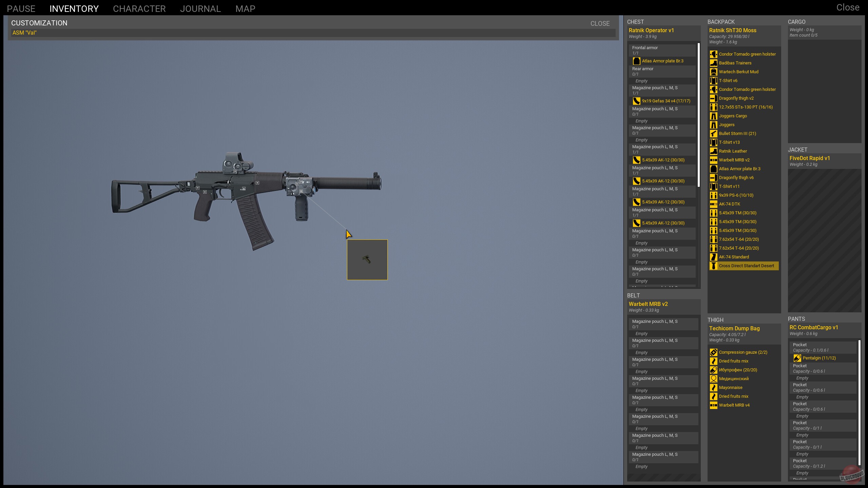Screen dimensions: 868x488
Task: Select the Bullet Storm III pistol icon
Action: coord(713,134)
